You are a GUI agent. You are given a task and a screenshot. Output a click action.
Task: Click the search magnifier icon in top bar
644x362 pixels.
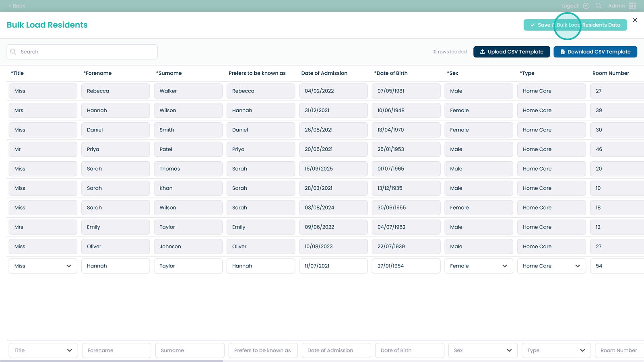click(x=599, y=6)
